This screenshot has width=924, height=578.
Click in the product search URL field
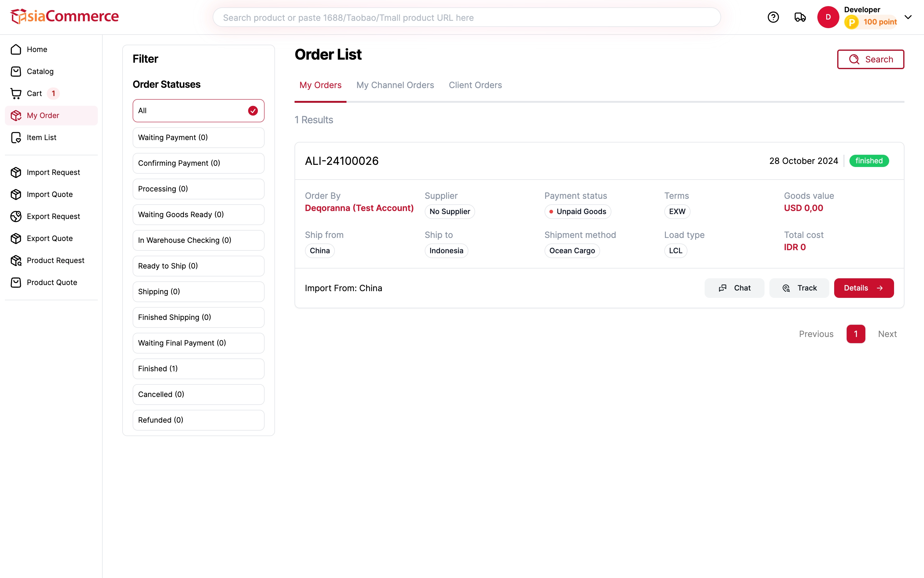[466, 18]
